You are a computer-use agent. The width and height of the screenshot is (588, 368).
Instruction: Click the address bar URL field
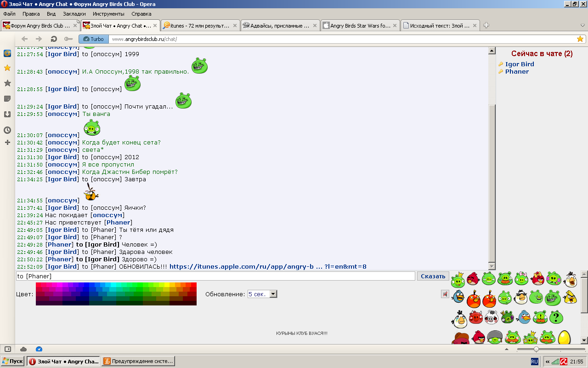coord(342,39)
